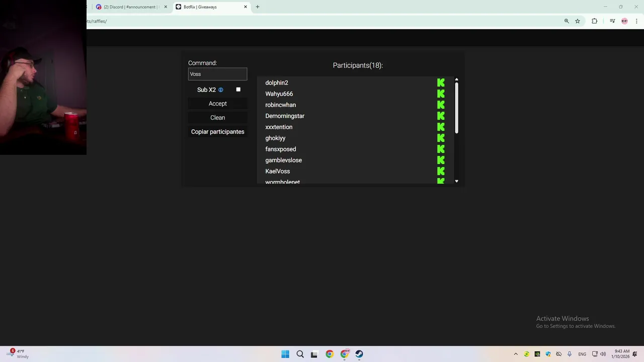Click the address bar URL ending raffles/
Screen dimensions: 644x362
pyautogui.click(x=97, y=21)
